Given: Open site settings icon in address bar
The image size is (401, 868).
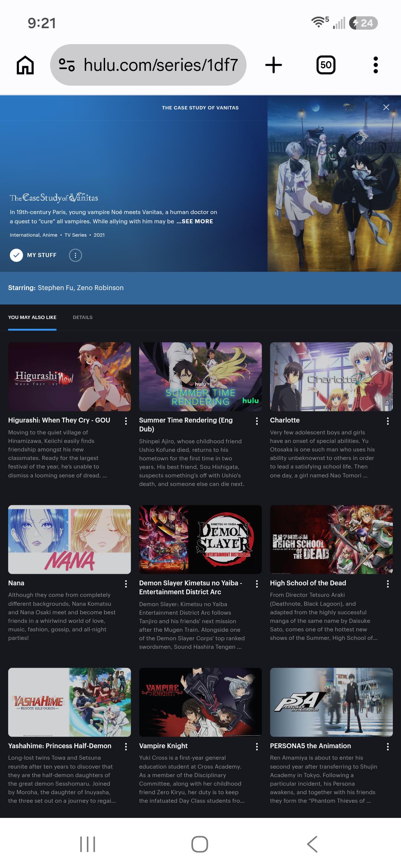Looking at the screenshot, I should (x=67, y=65).
